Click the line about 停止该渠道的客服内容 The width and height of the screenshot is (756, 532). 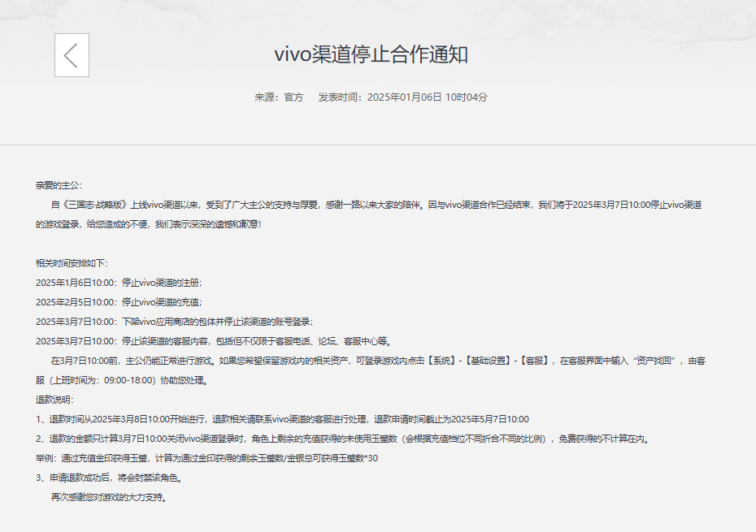click(x=215, y=342)
